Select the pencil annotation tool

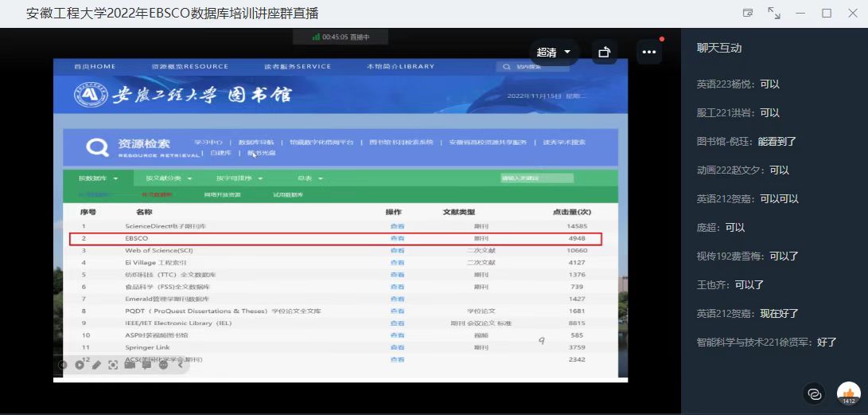click(96, 365)
